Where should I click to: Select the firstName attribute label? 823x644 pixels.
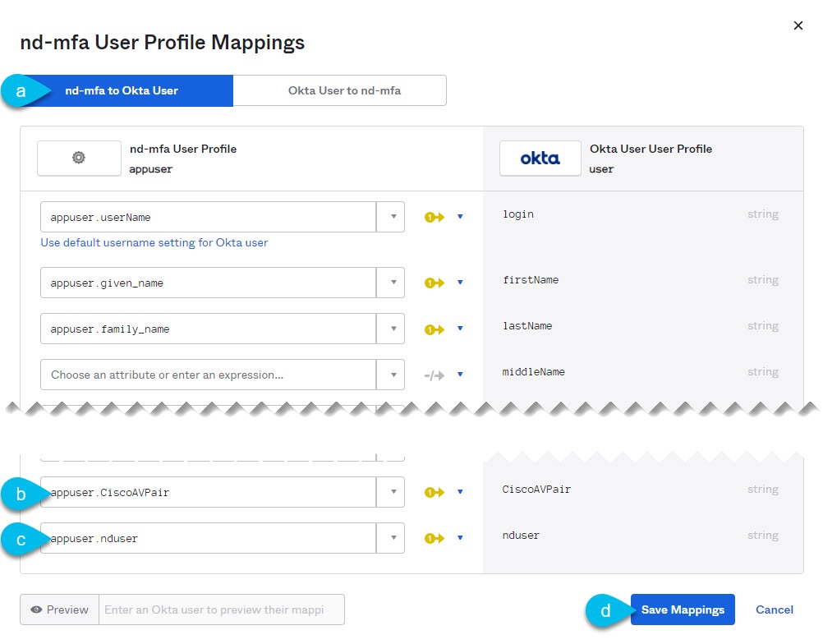531,280
